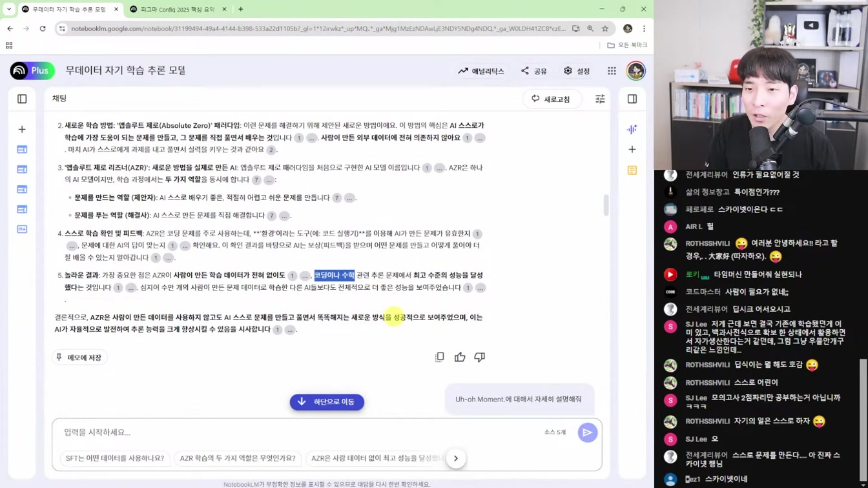Image resolution: width=868 pixels, height=488 pixels.
Task: Open the Chrome profile avatar
Action: pyautogui.click(x=628, y=28)
